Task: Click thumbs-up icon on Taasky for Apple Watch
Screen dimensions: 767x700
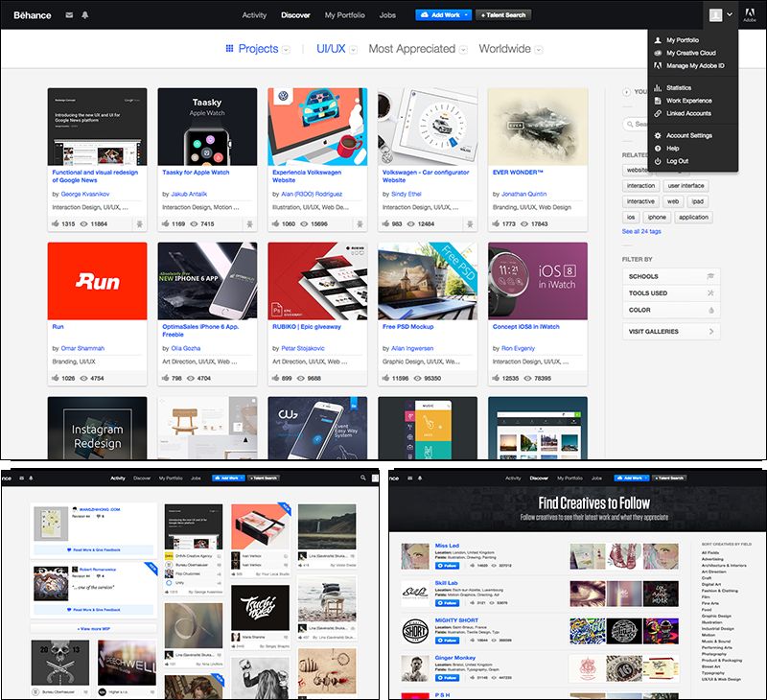Action: coord(164,223)
